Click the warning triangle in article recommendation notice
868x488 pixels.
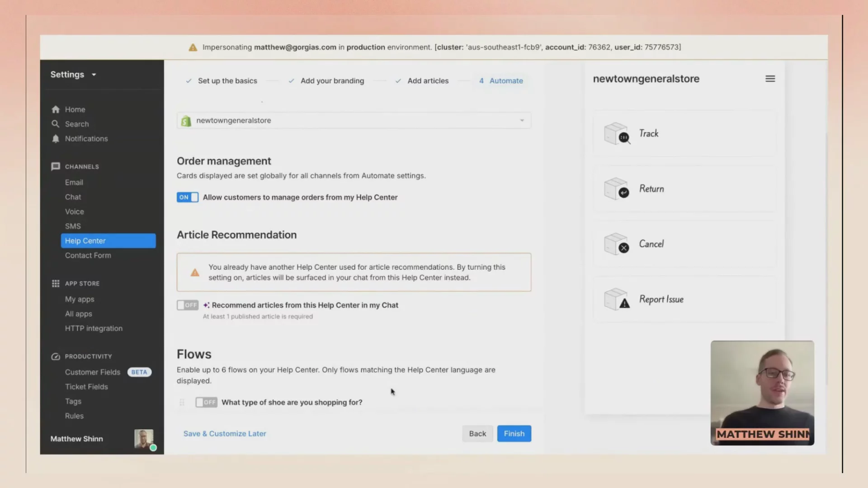195,272
